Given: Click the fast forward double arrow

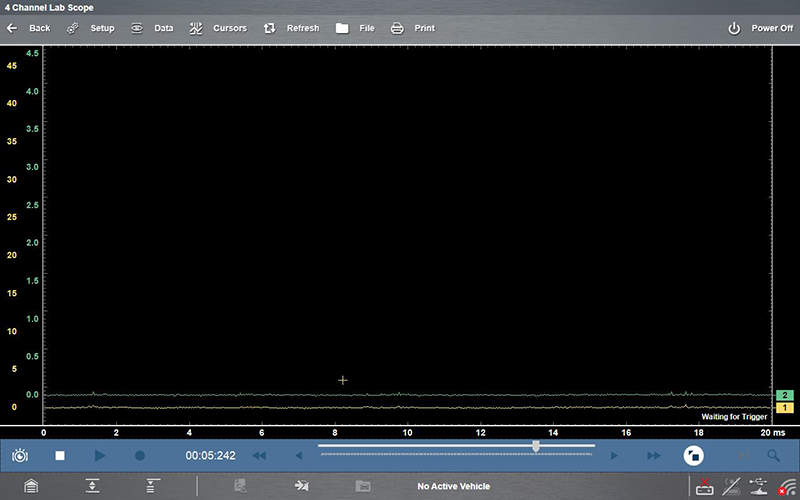Looking at the screenshot, I should pos(654,455).
